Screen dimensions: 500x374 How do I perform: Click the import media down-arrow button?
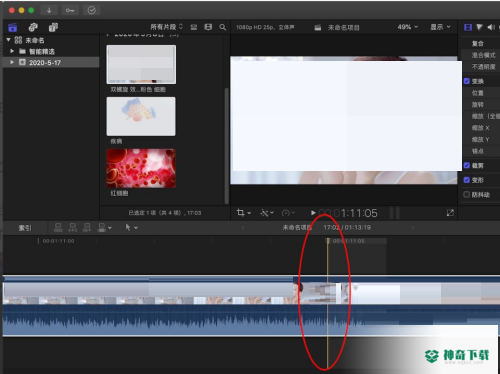coord(49,10)
